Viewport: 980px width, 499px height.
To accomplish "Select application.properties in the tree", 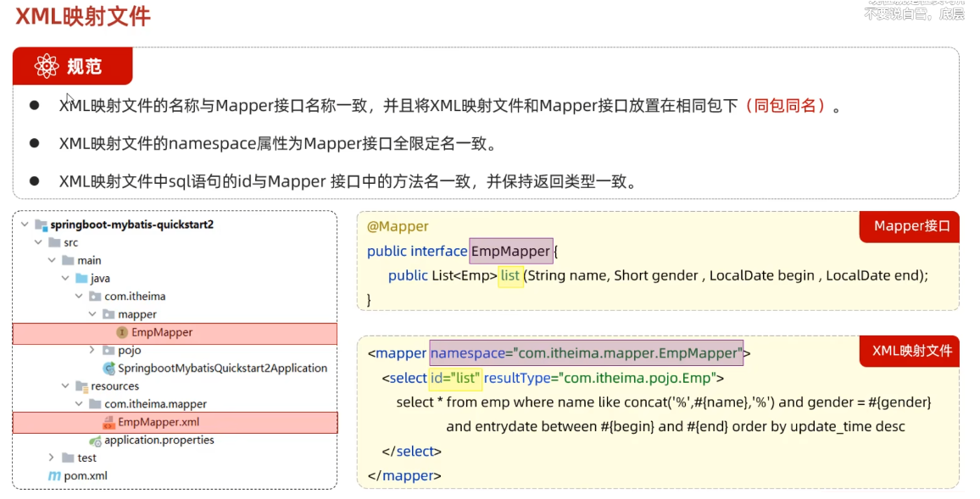I will click(x=159, y=441).
